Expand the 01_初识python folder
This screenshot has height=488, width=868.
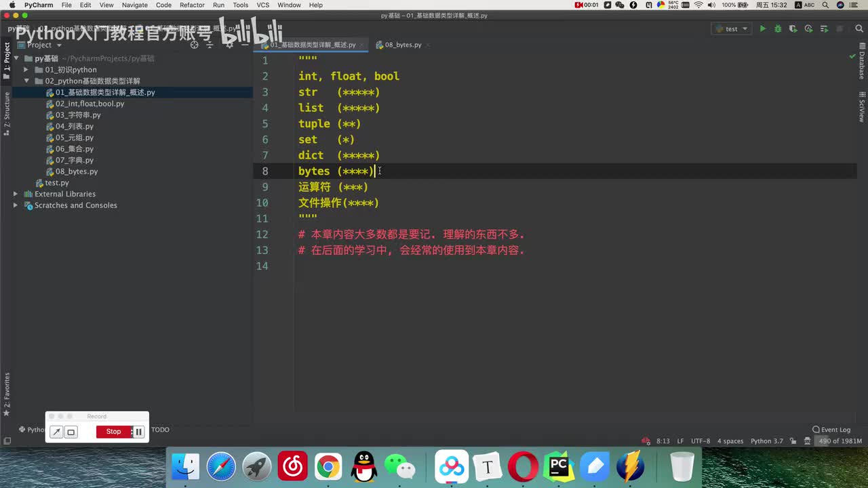coord(26,70)
